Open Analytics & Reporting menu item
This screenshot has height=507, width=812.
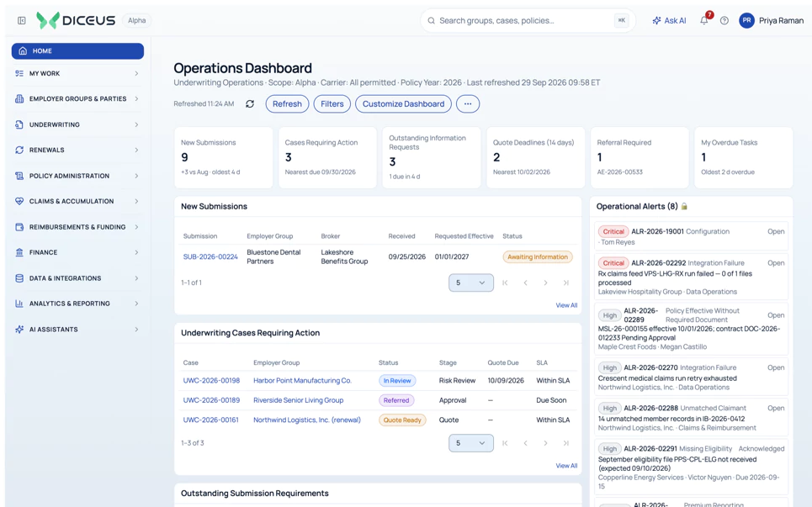coord(77,304)
